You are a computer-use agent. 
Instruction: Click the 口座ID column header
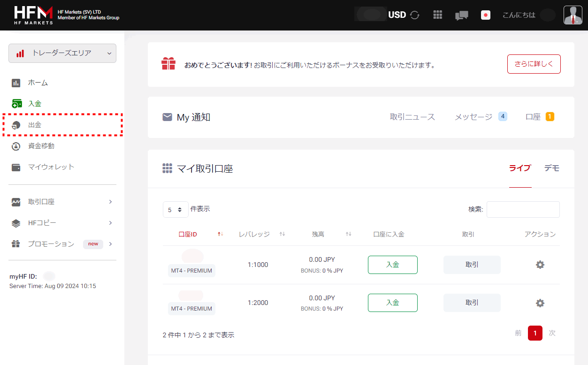[188, 234]
